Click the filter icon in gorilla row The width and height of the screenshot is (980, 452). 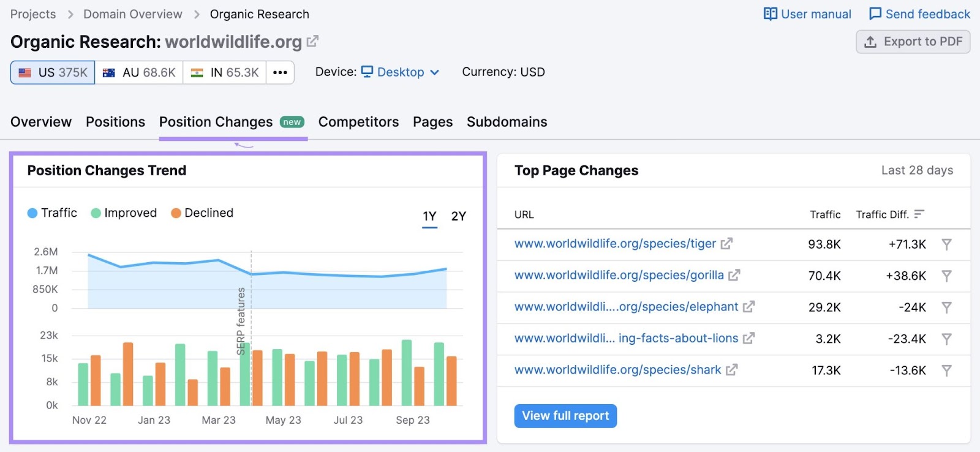tap(946, 276)
